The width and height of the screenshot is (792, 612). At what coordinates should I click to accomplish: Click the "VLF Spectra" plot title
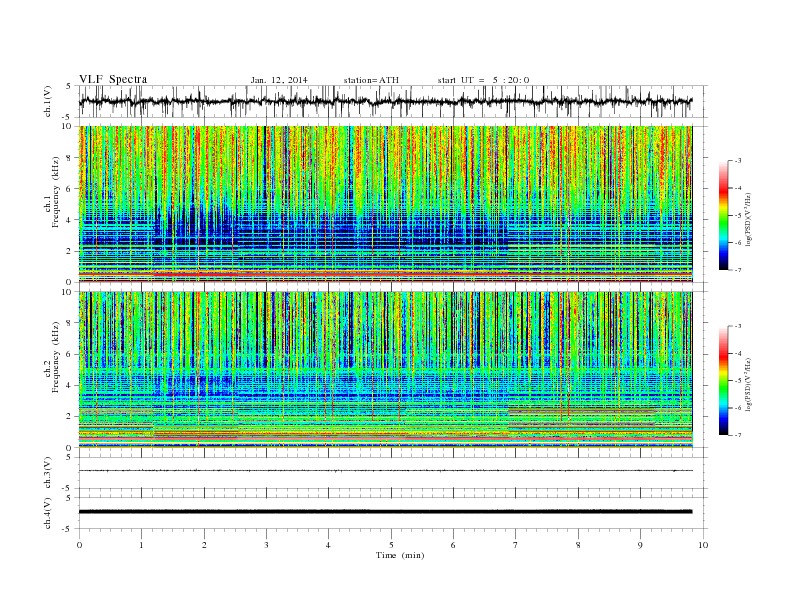113,79
